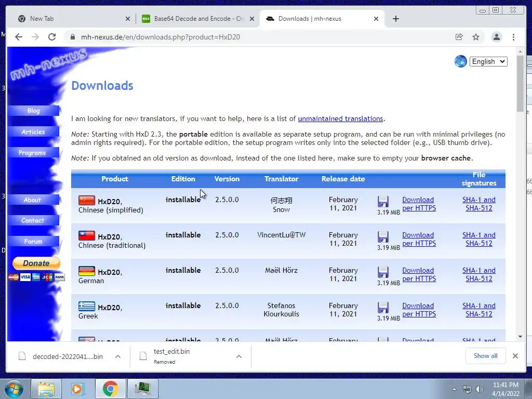Close the Downloads mh-nexus tab
The image size is (532, 399).
(376, 19)
